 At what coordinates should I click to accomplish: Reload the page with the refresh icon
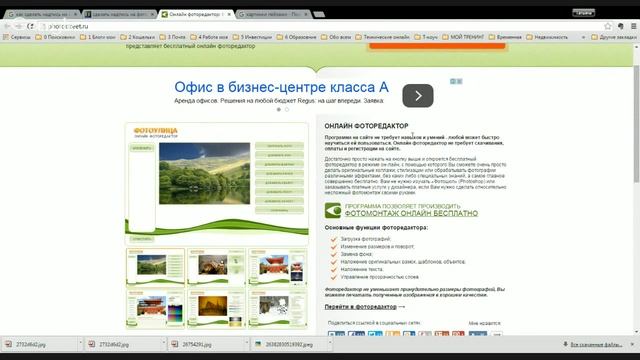click(30, 26)
